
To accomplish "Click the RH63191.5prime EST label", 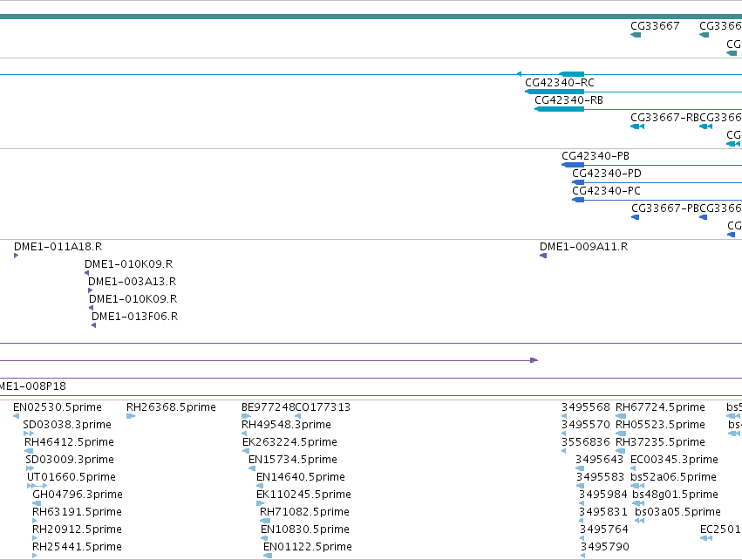I will (x=77, y=512).
